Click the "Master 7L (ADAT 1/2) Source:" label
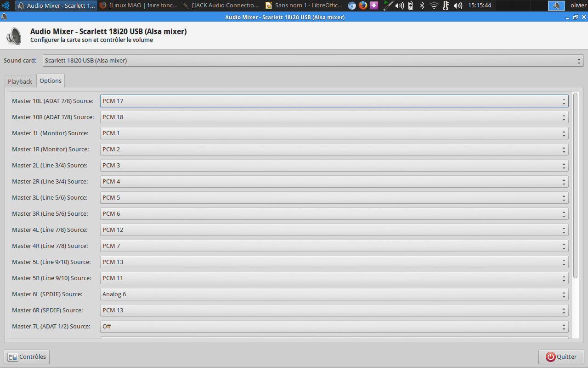Viewport: 588px width, 368px height. point(51,326)
